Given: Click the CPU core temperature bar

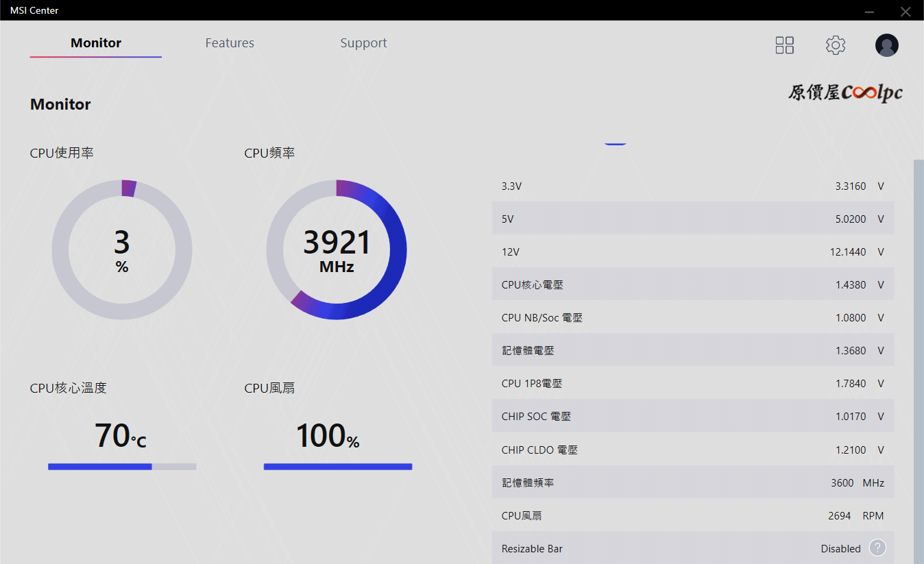Looking at the screenshot, I should pyautogui.click(x=122, y=467).
